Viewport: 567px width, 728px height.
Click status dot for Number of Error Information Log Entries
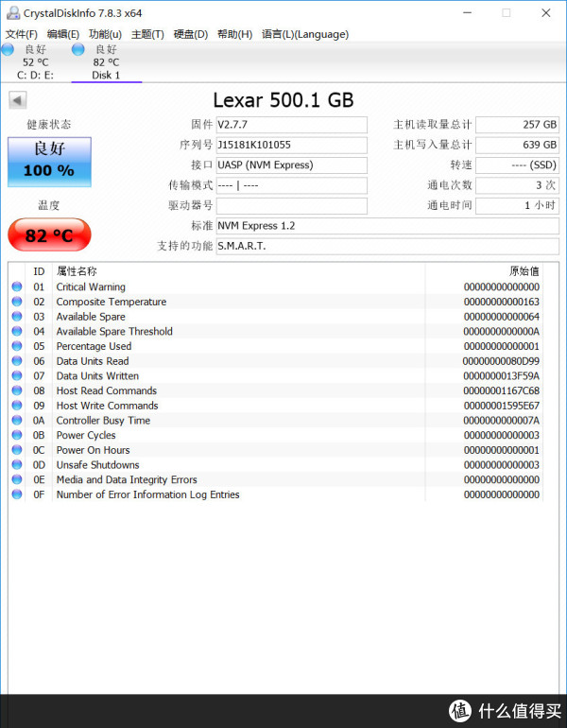click(17, 494)
